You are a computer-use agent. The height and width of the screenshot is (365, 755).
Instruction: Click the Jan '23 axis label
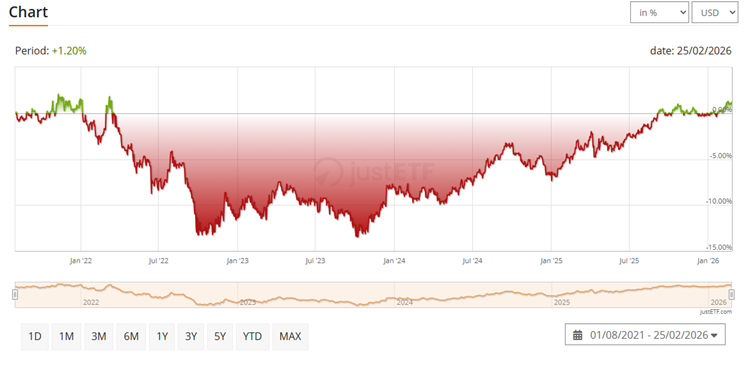pos(237,261)
